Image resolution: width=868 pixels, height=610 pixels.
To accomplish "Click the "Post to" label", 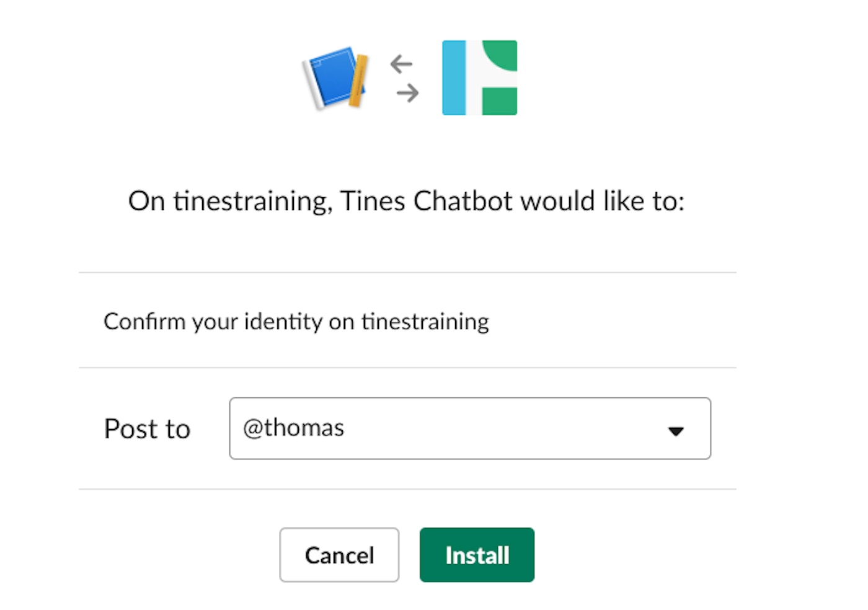I will pyautogui.click(x=147, y=429).
